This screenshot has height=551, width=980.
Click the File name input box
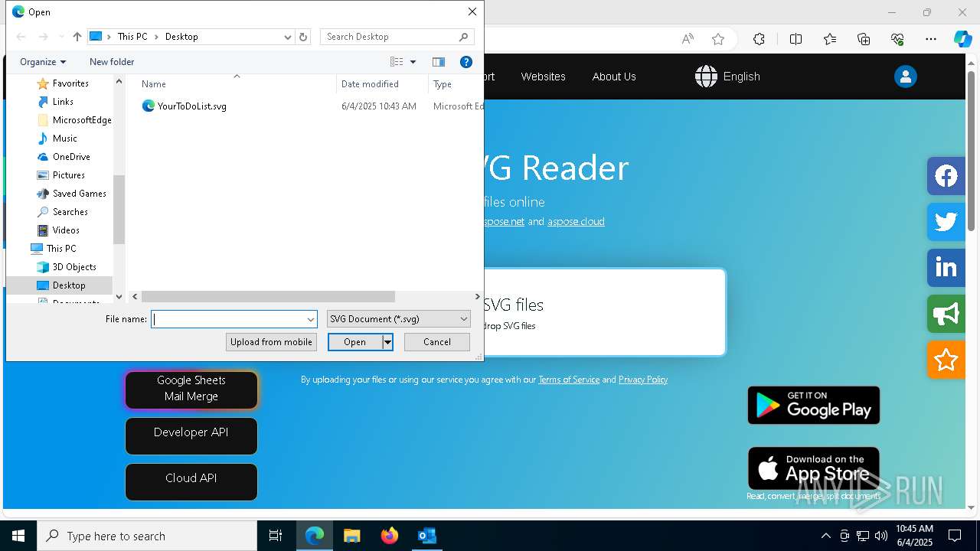[x=227, y=319]
